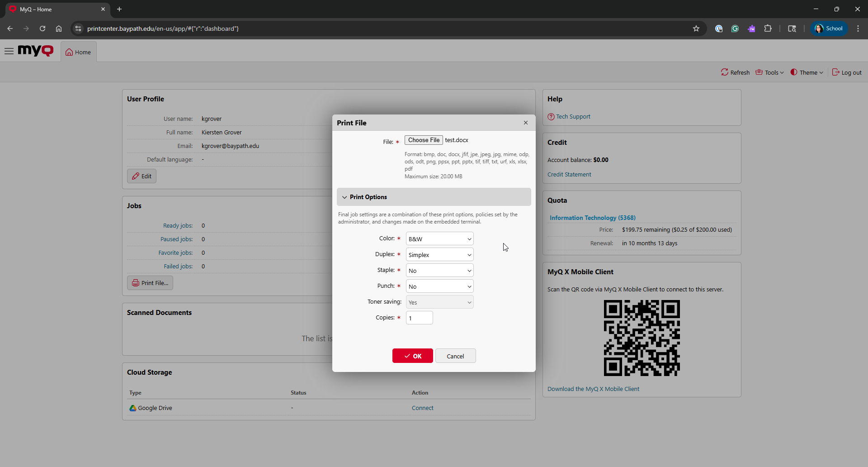The height and width of the screenshot is (467, 868).
Task: Click the hamburger menu icon beside MyQ logo
Action: tap(9, 51)
